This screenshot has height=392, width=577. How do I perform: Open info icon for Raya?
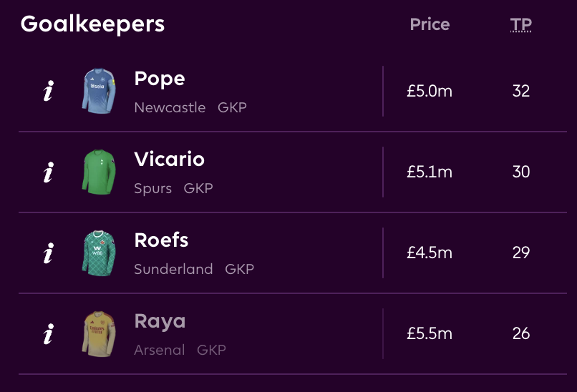(48, 333)
